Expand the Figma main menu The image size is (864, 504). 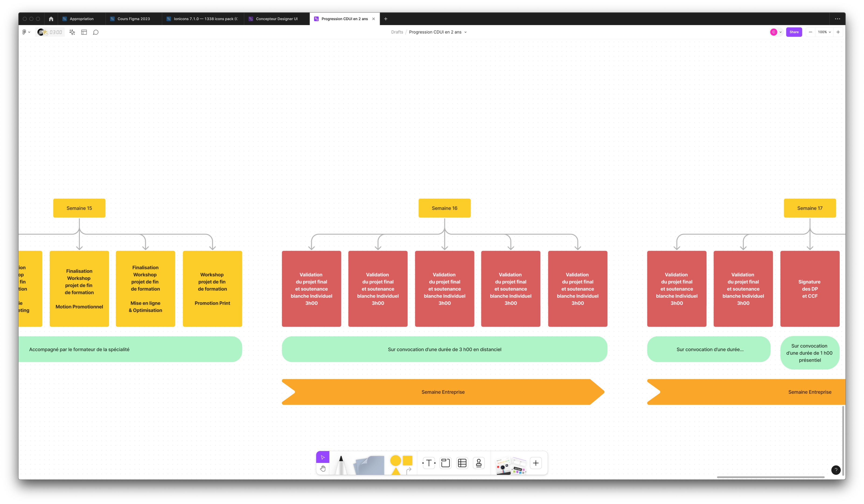[26, 32]
